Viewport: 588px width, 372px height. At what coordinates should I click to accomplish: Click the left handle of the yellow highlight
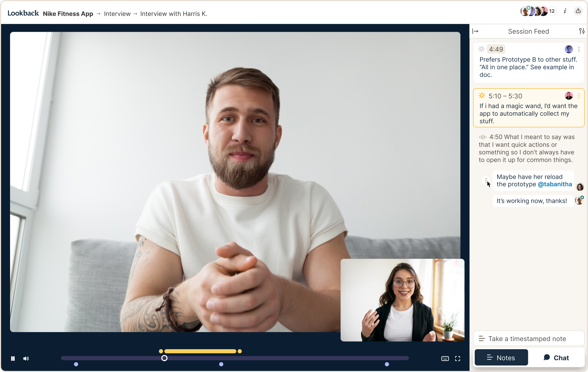pos(161,351)
